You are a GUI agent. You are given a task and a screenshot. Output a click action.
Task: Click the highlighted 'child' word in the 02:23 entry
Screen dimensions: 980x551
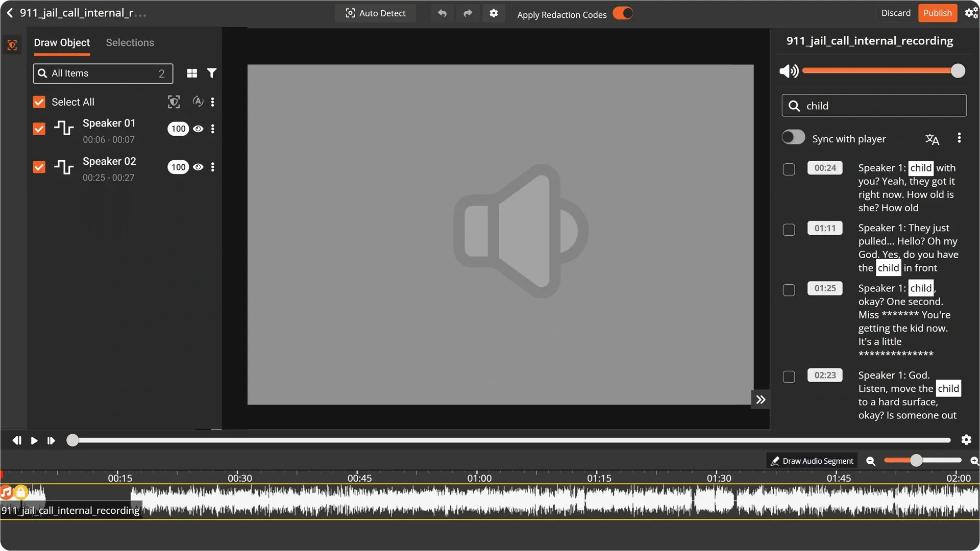tap(948, 388)
